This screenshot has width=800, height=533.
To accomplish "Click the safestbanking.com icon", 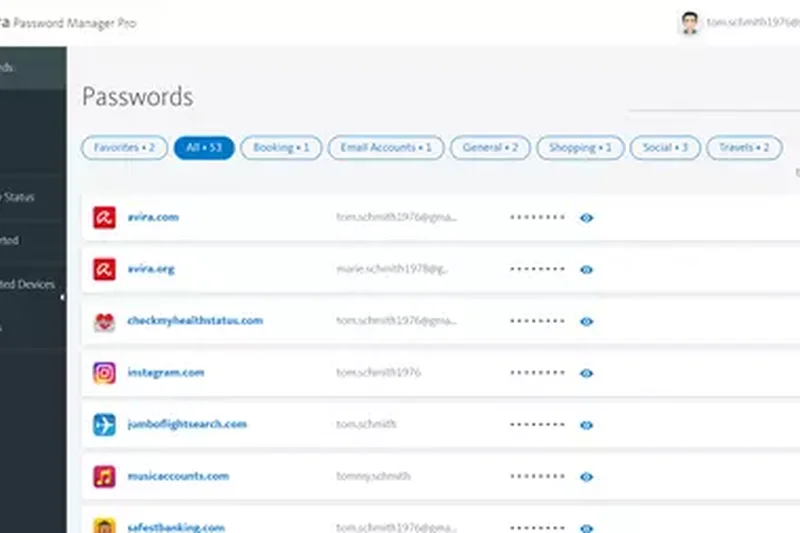I will (104, 526).
